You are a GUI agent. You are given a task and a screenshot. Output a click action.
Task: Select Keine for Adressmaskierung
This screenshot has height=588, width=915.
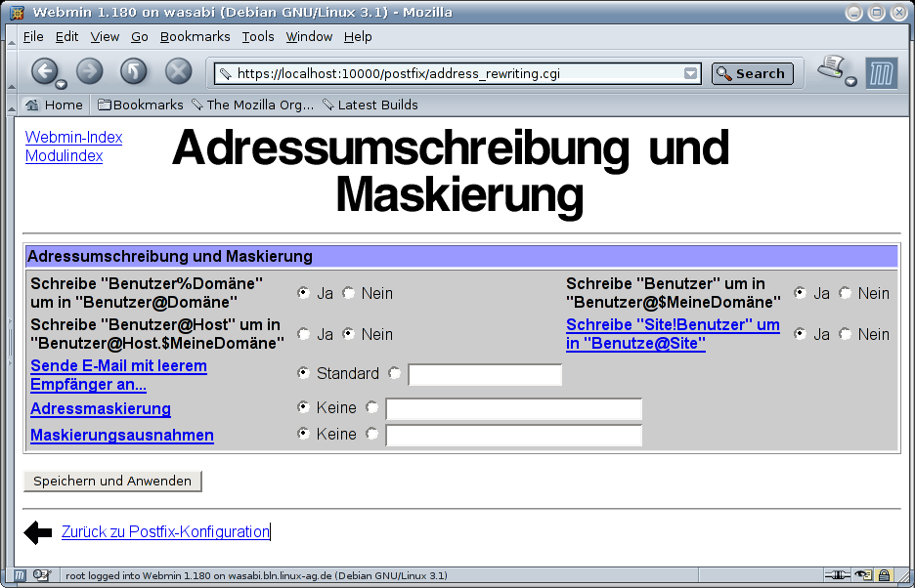(x=303, y=406)
